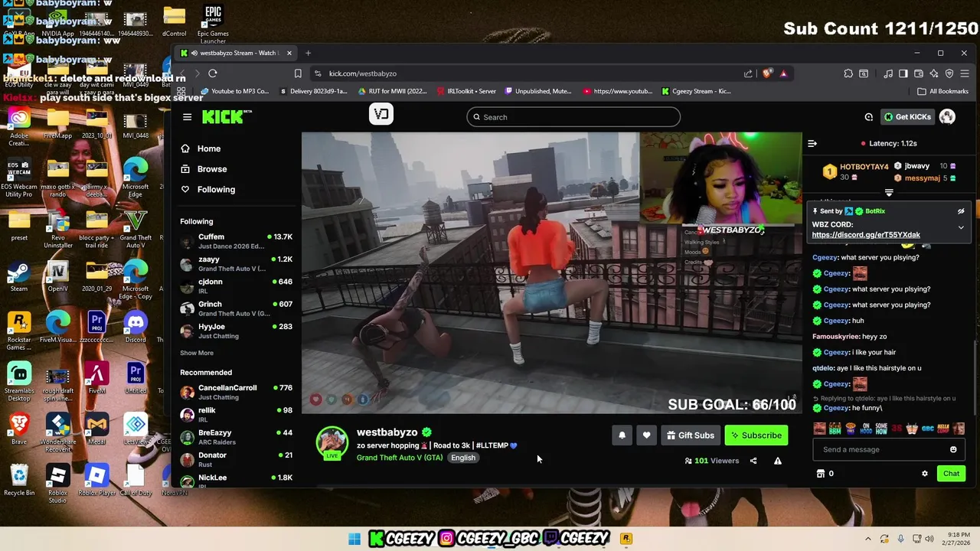Screen dimensions: 980x551
Task: Share the stream via share icon
Action: [753, 461]
